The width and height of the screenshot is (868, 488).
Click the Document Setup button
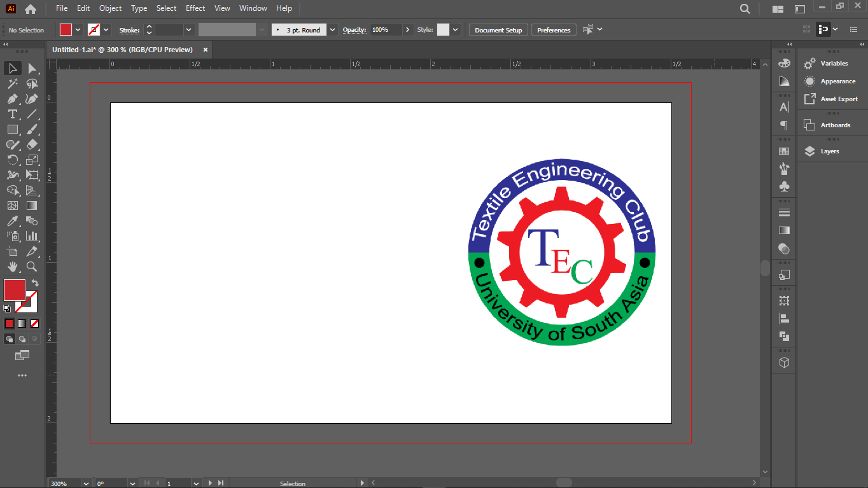[x=498, y=30]
